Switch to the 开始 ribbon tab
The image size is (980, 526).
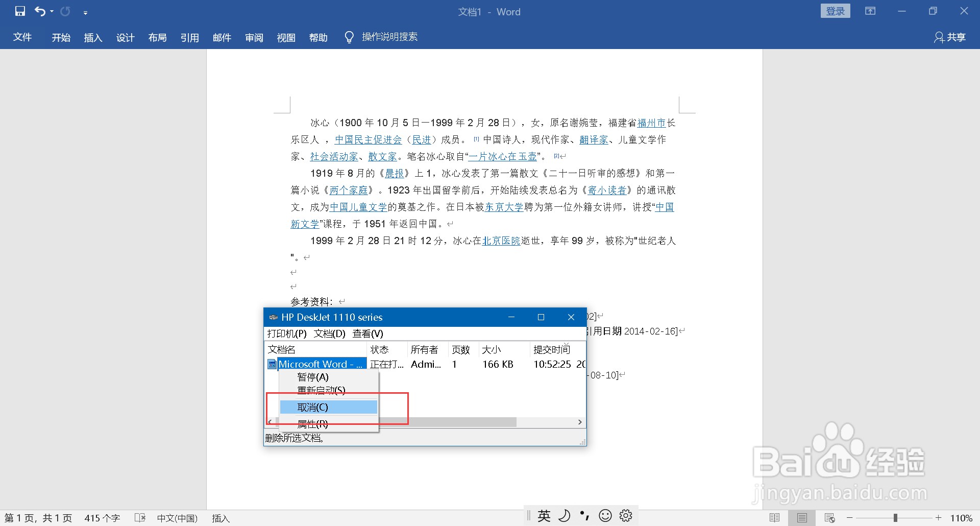[x=61, y=37]
